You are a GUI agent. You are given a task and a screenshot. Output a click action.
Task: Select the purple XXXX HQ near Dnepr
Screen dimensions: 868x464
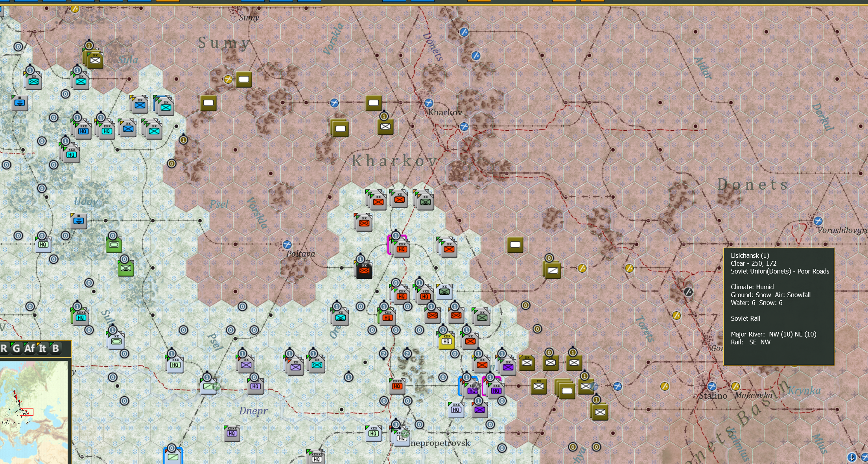click(x=232, y=433)
